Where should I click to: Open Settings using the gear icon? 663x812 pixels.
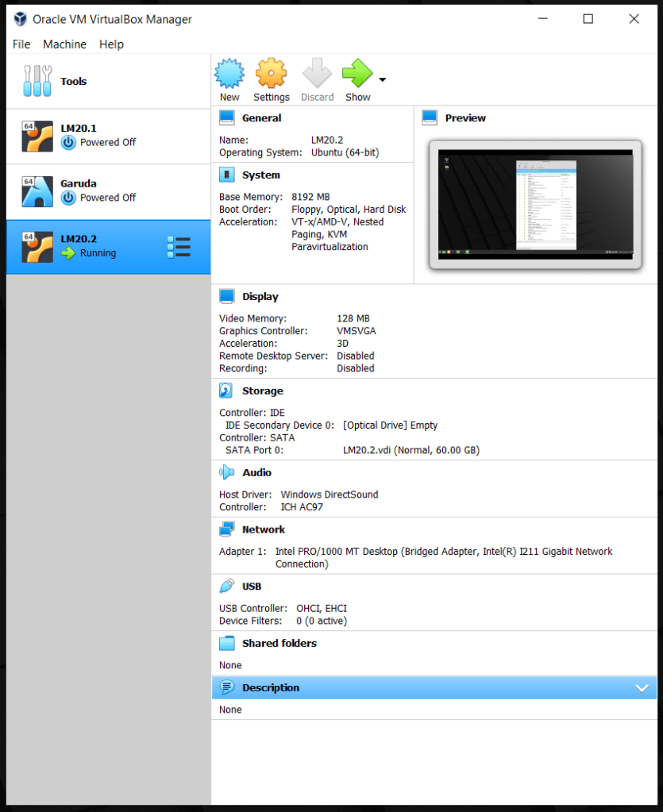tap(271, 75)
